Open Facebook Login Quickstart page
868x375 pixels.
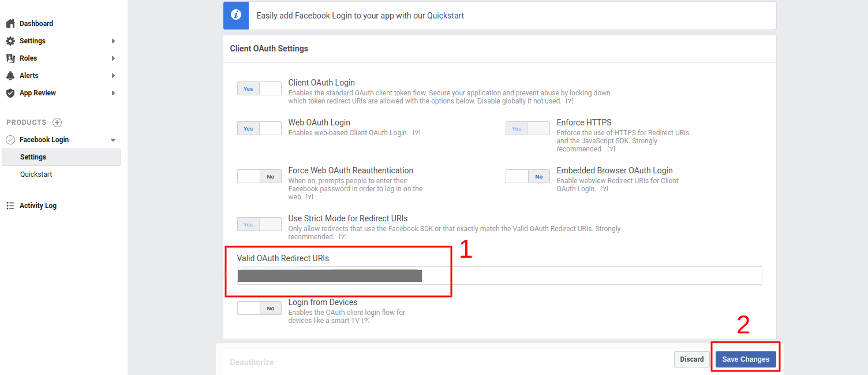pos(36,174)
